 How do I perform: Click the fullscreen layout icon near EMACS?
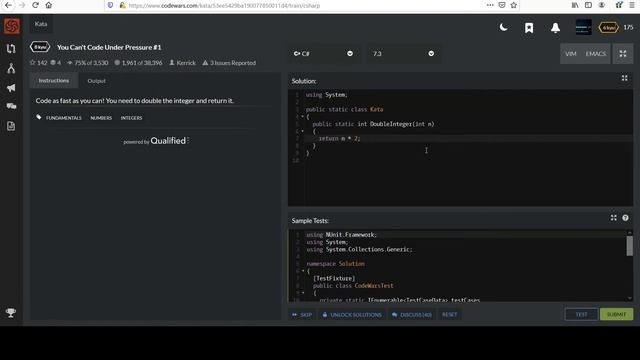pos(623,54)
